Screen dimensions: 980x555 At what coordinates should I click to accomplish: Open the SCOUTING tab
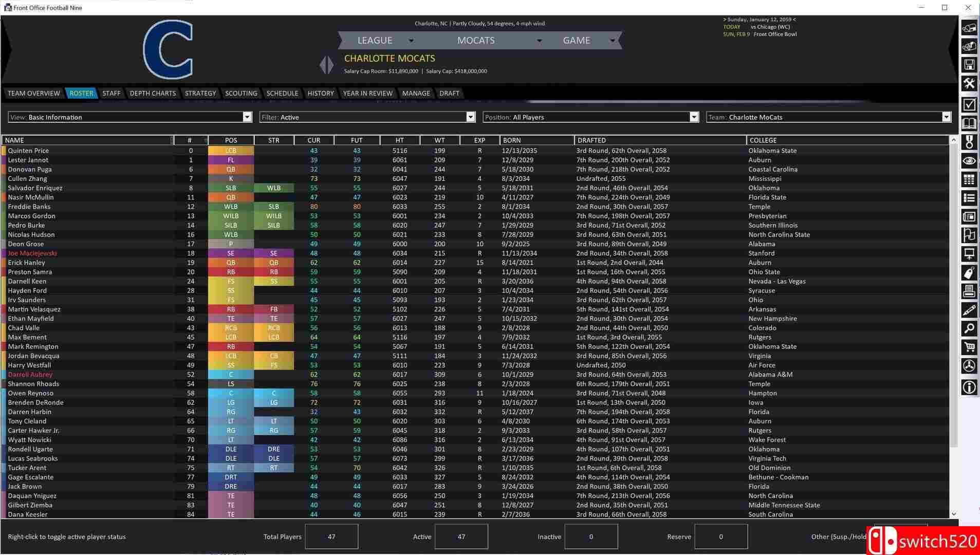[241, 93]
